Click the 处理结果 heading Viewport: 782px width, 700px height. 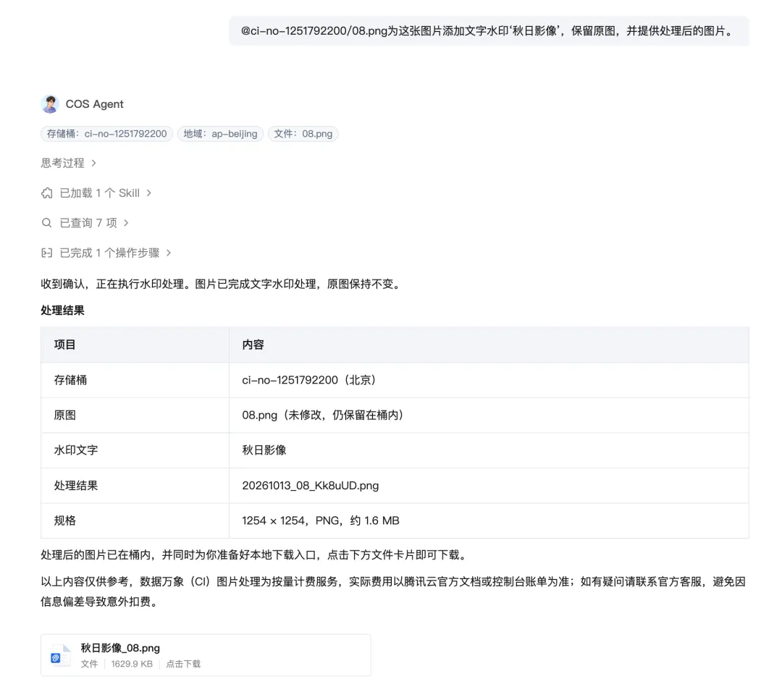(63, 311)
